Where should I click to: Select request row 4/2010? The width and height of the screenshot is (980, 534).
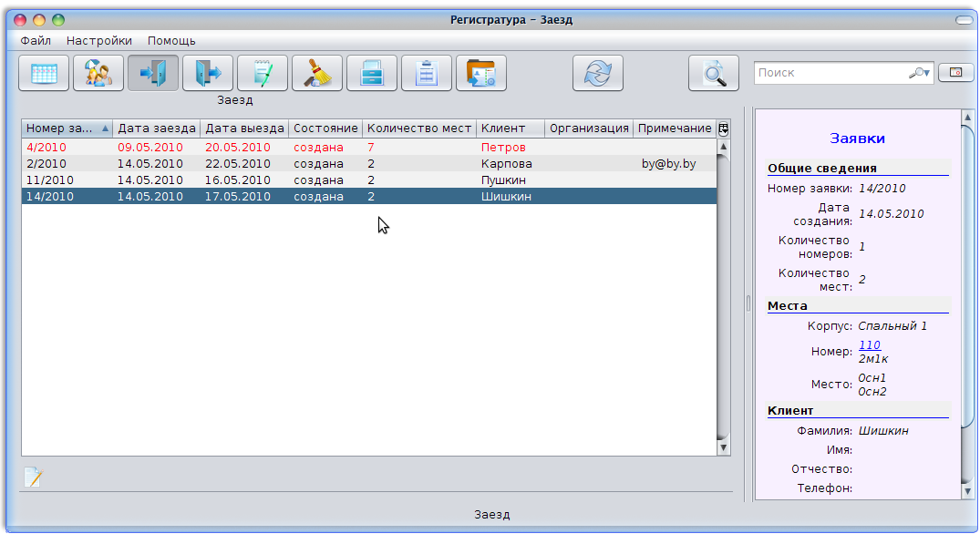point(368,148)
